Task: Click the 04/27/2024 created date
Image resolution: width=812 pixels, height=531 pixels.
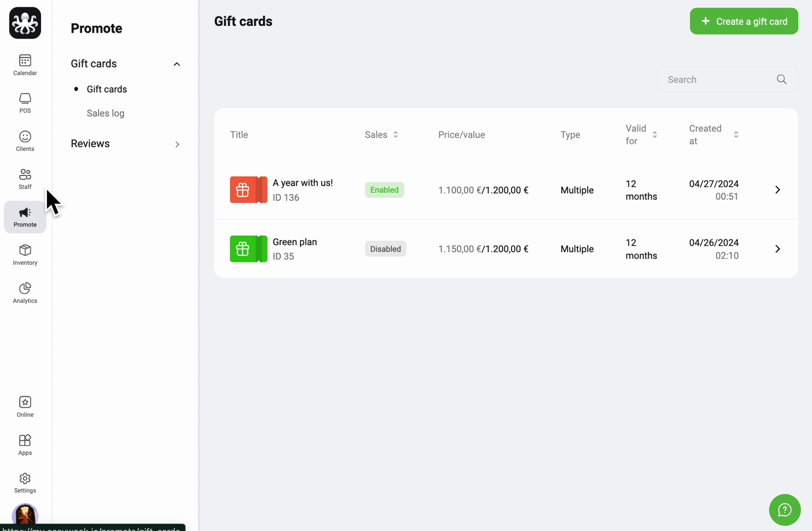Action: point(714,183)
